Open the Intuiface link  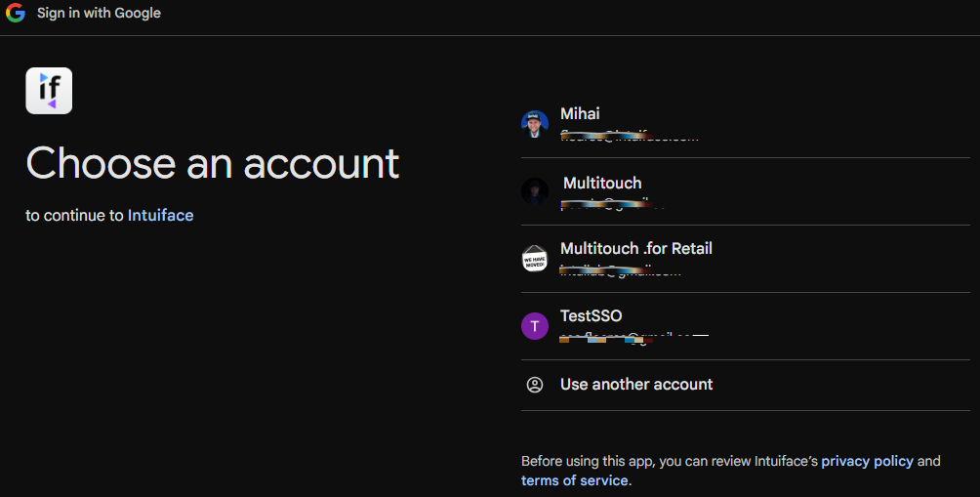pos(161,215)
